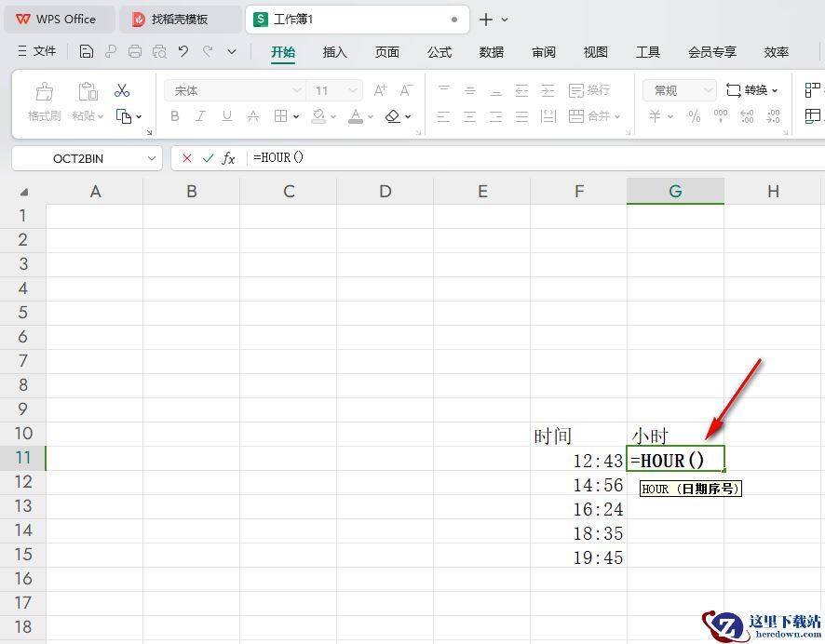Toggle Wrap Text (换行)
Viewport: 825px width, 644px height.
click(589, 90)
